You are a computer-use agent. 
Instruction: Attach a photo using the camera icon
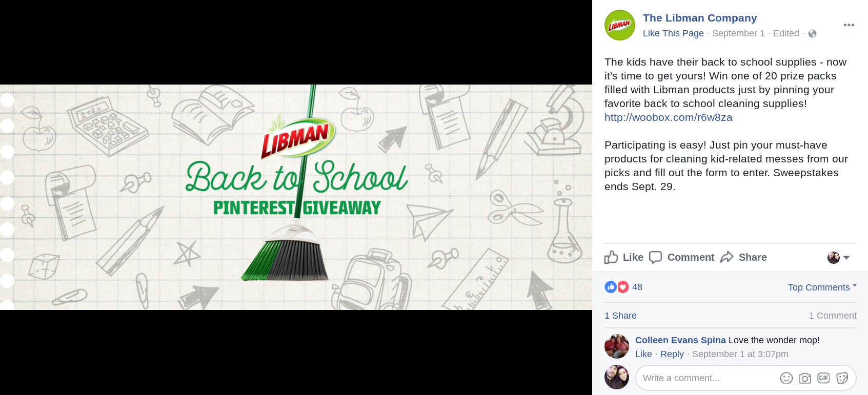coord(805,378)
